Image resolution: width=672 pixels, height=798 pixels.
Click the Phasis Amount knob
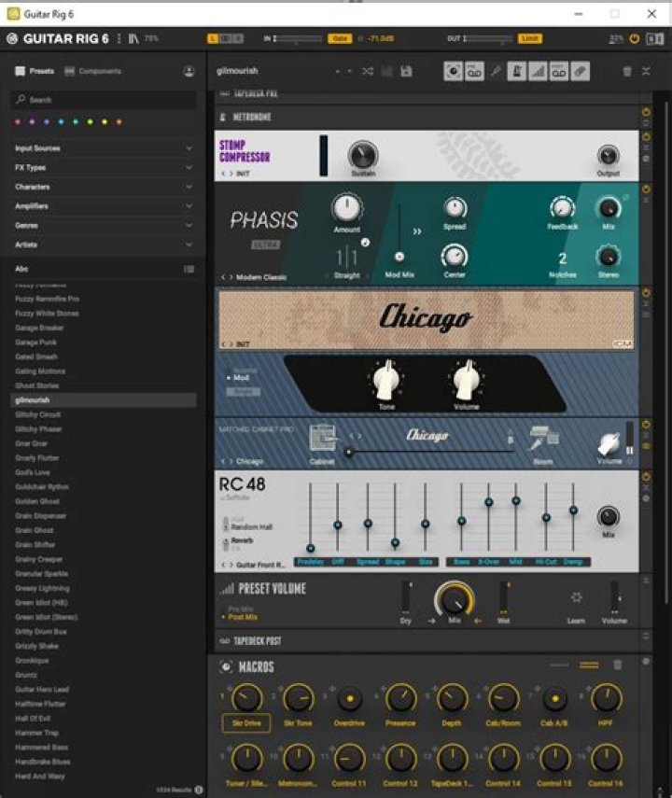[346, 207]
